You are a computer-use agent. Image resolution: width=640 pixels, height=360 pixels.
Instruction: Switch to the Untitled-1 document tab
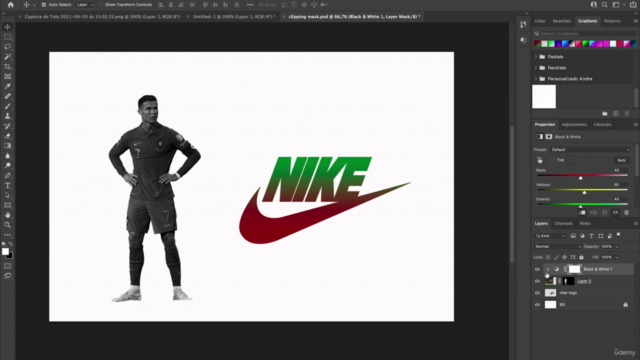[234, 17]
